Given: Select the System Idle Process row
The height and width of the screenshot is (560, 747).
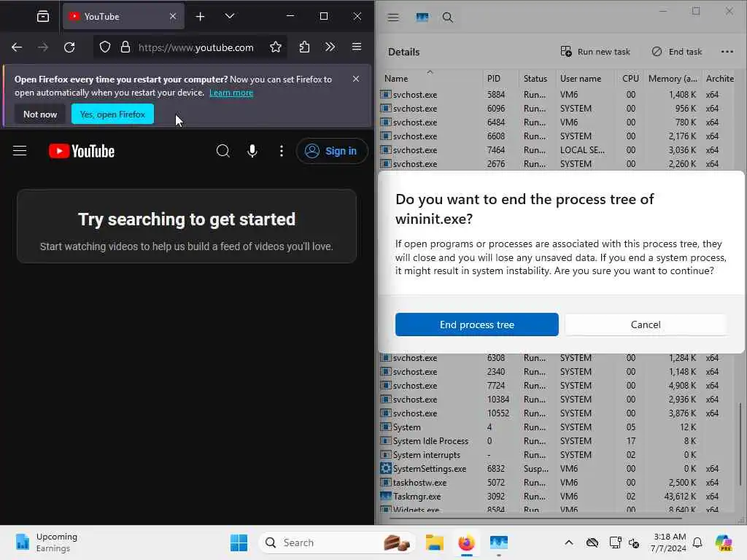Looking at the screenshot, I should (x=557, y=441).
